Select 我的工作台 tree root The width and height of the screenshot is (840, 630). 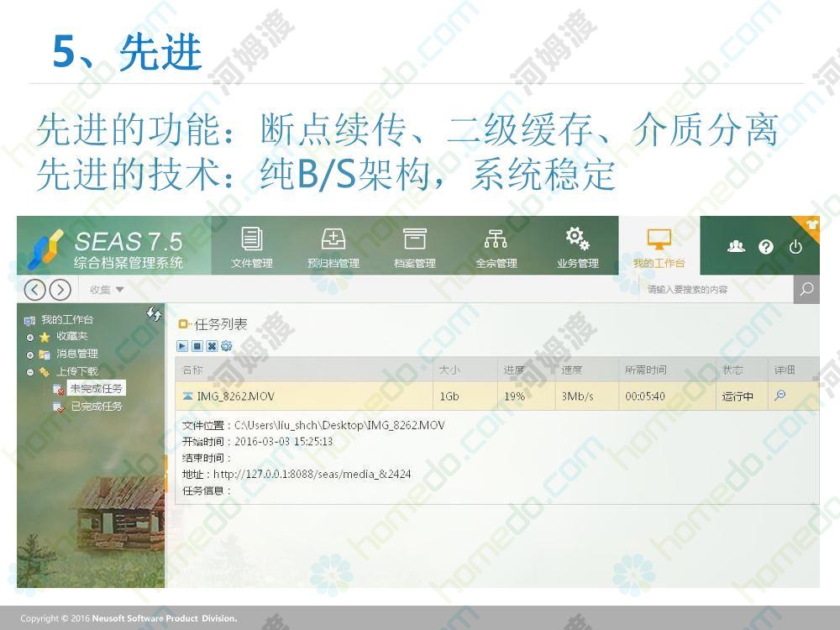click(67, 320)
